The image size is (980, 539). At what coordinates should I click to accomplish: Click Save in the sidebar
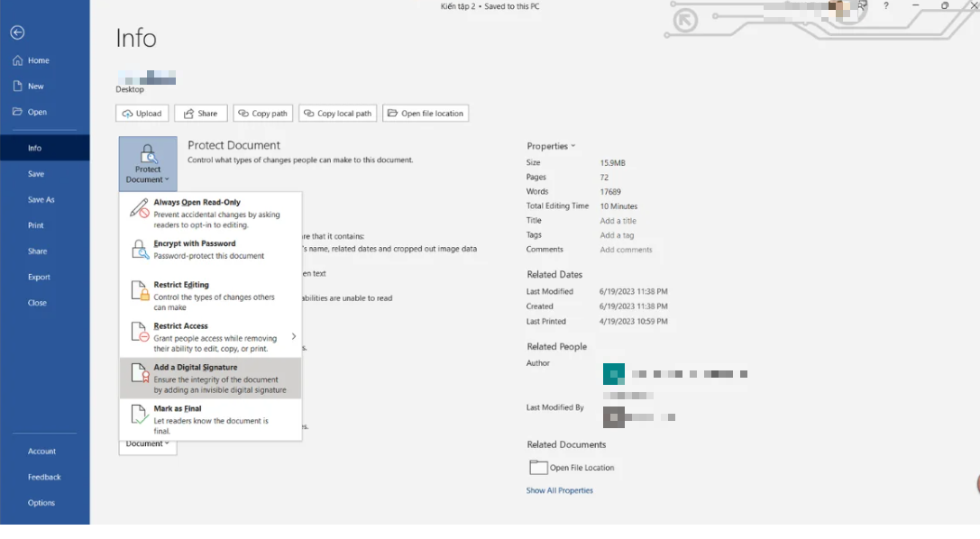(44, 174)
